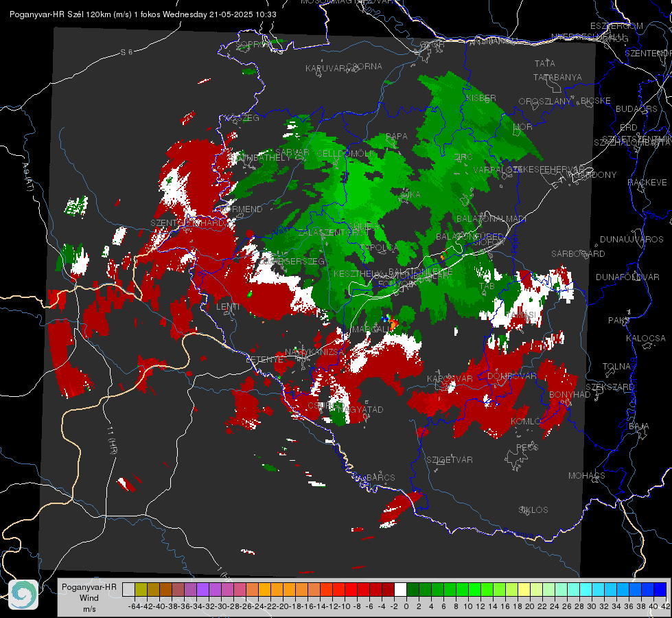Click the BAJA city label
Screen dimensions: 672x618
[639, 426]
